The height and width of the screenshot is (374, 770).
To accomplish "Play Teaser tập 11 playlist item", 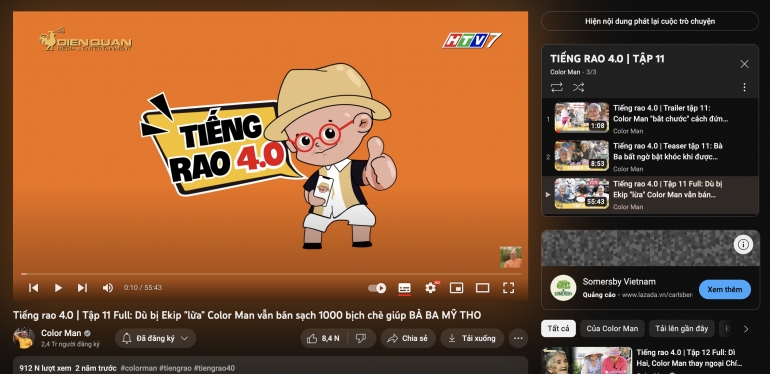I will [650, 156].
